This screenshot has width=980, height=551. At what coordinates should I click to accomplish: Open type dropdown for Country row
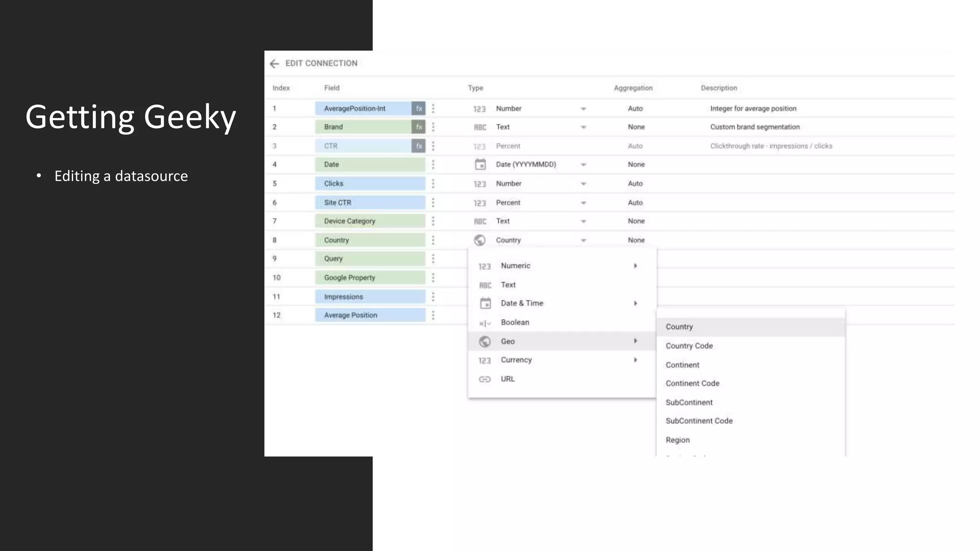[583, 241]
